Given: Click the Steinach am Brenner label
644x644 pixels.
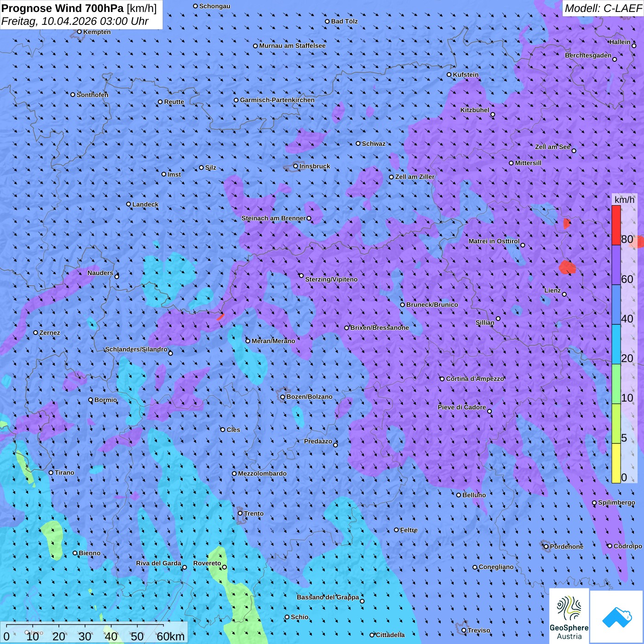Looking at the screenshot, I should (x=273, y=218).
